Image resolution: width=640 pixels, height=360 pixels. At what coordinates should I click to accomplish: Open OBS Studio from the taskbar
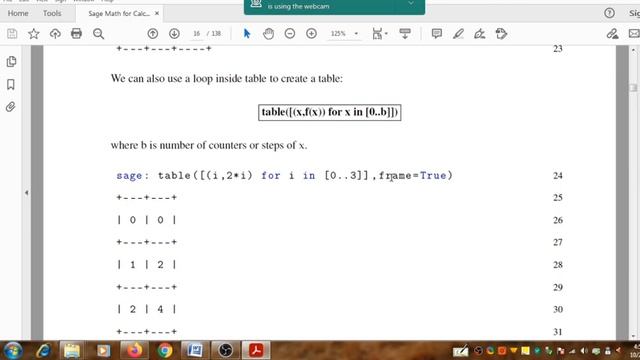pos(225,351)
